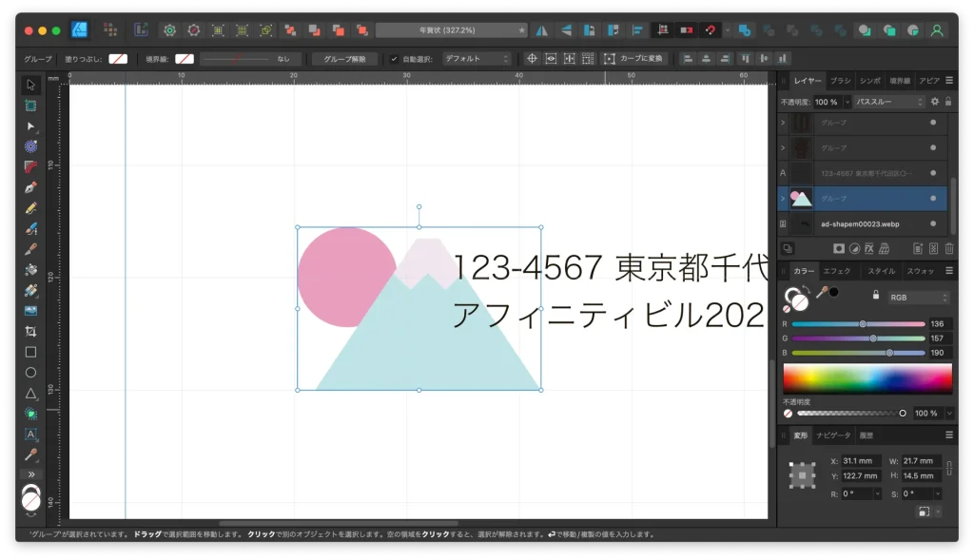Select the Artboard tool
The height and width of the screenshot is (560, 974).
[30, 106]
